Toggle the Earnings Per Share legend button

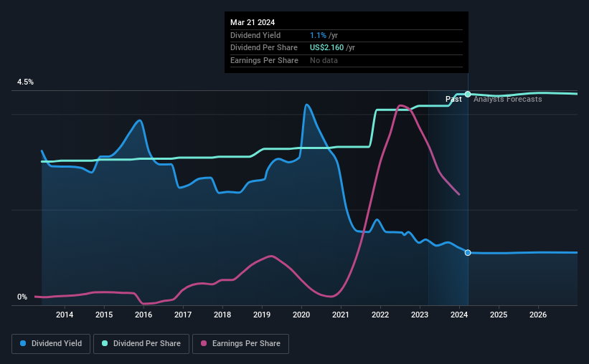click(240, 344)
